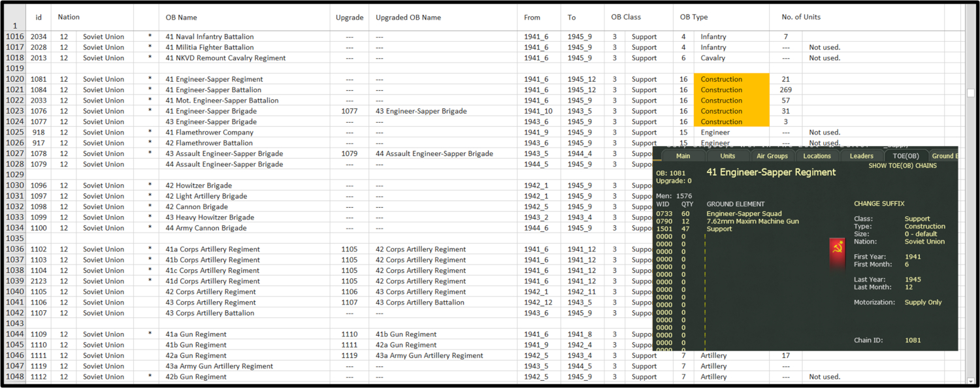Select the '42 Cannon Brigade' cell

(244, 207)
